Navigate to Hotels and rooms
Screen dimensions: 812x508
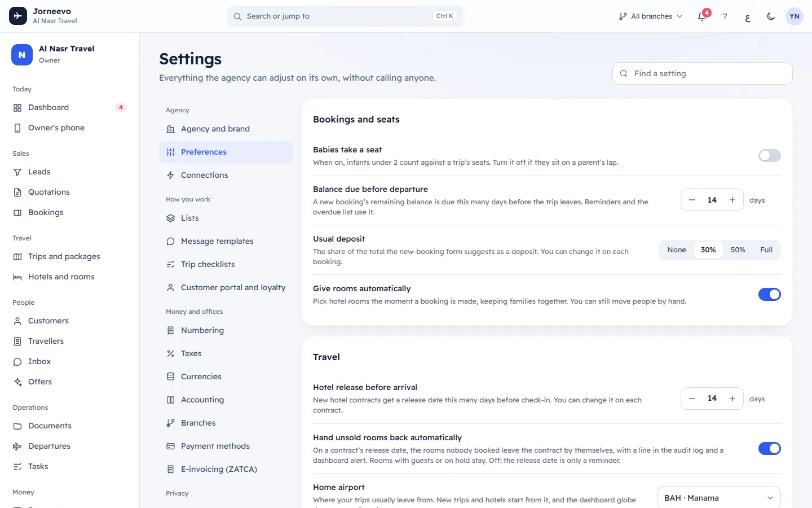click(69, 277)
